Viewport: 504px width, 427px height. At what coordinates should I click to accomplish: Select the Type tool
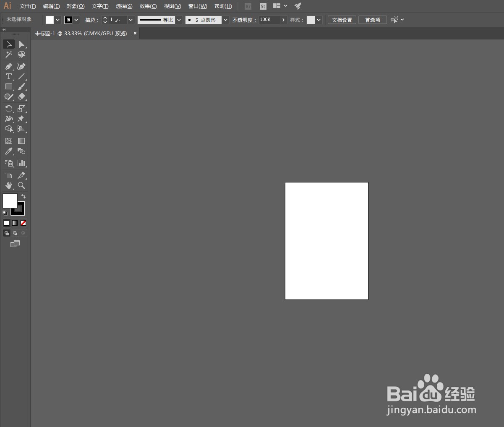pyautogui.click(x=9, y=76)
